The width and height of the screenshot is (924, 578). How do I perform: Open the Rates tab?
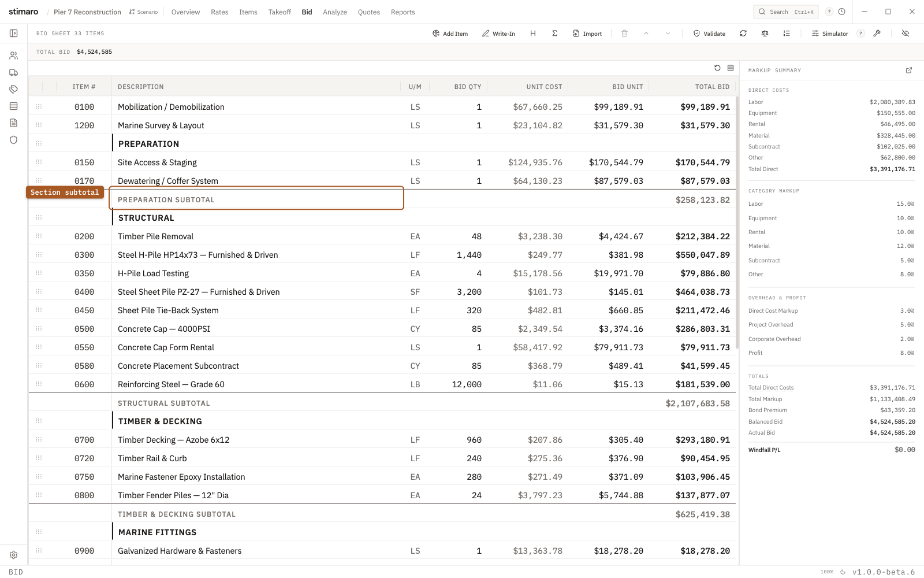pyautogui.click(x=219, y=12)
